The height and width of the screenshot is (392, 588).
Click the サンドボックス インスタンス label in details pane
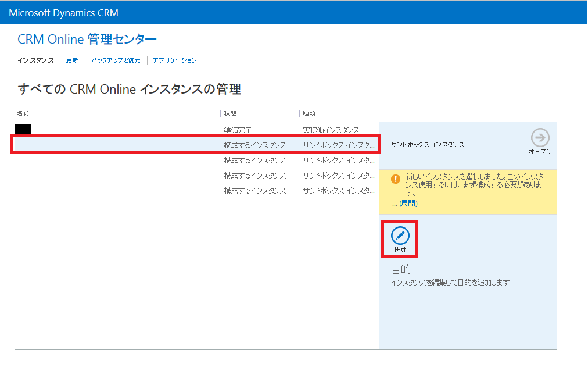coord(428,145)
